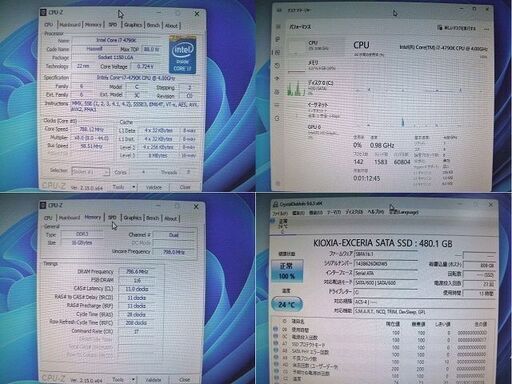
Task: Click the green disk activity thumbnail graph
Action: (296, 88)
